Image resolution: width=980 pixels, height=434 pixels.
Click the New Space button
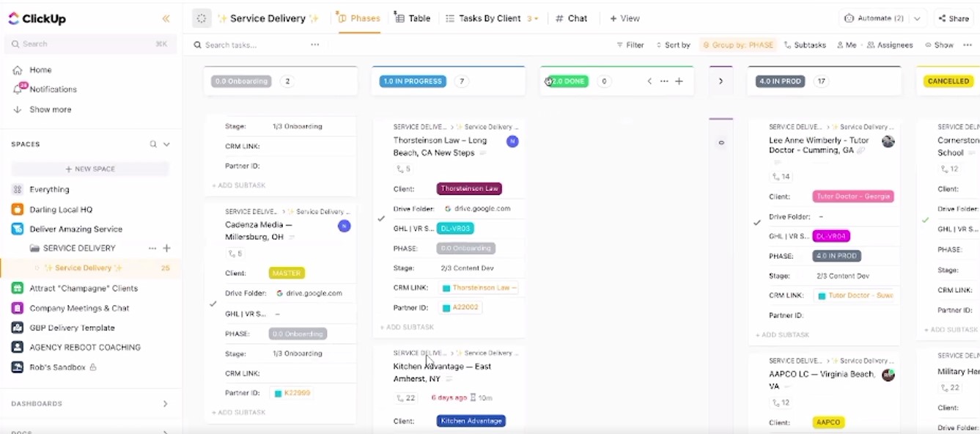coord(90,169)
